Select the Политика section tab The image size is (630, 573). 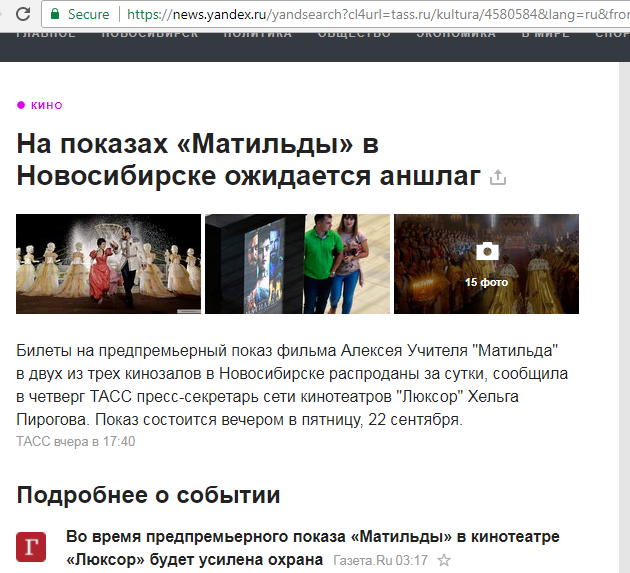pos(257,34)
